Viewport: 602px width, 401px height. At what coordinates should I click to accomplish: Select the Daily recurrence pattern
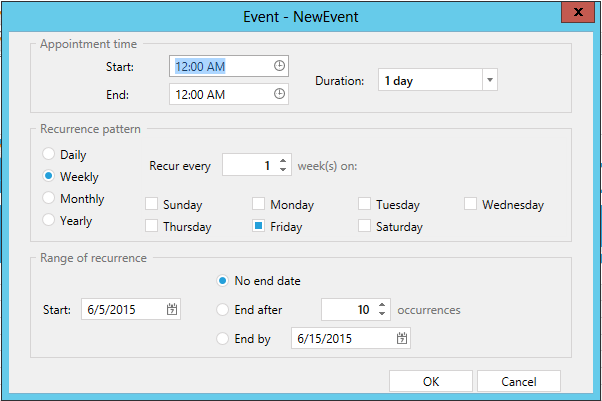click(48, 155)
